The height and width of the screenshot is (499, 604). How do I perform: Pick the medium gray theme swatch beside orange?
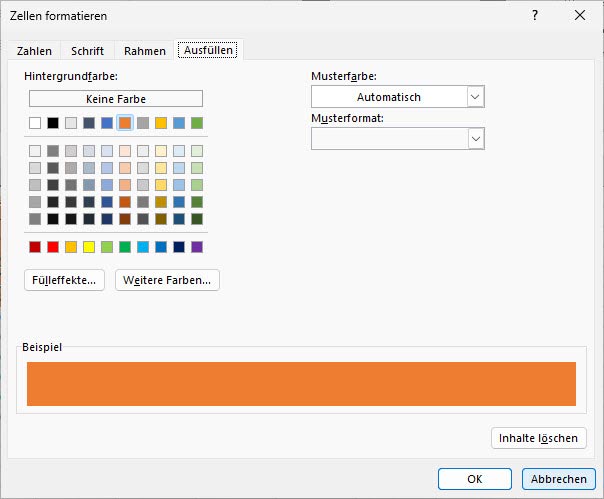(143, 123)
